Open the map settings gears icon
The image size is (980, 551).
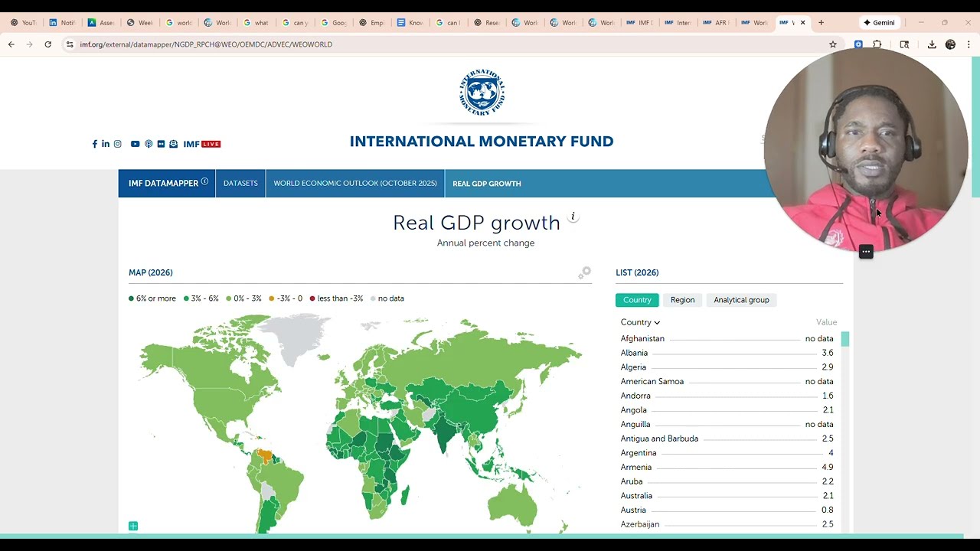coord(585,272)
